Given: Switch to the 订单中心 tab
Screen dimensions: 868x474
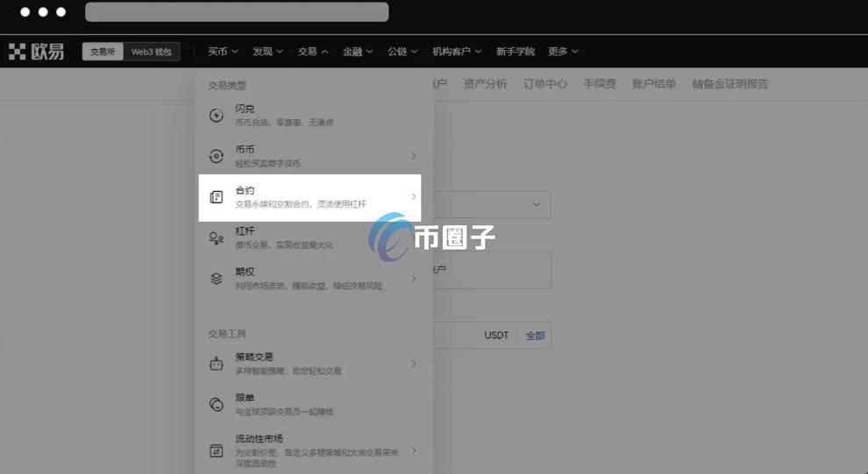Looking at the screenshot, I should (x=545, y=84).
